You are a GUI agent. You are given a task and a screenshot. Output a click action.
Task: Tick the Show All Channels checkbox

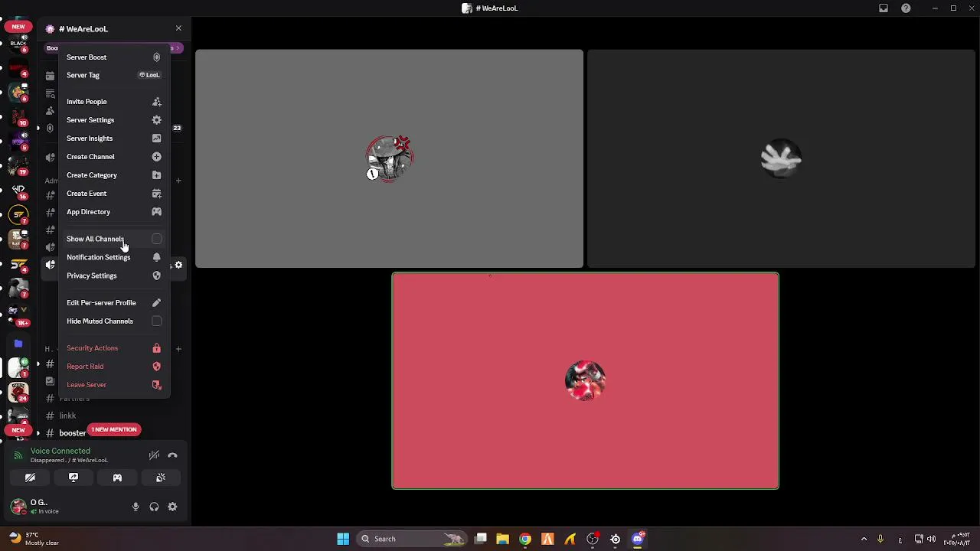coord(156,239)
